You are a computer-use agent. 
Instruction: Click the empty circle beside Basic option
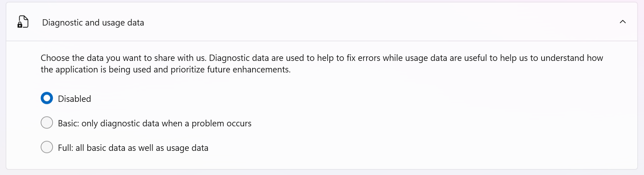point(47,123)
